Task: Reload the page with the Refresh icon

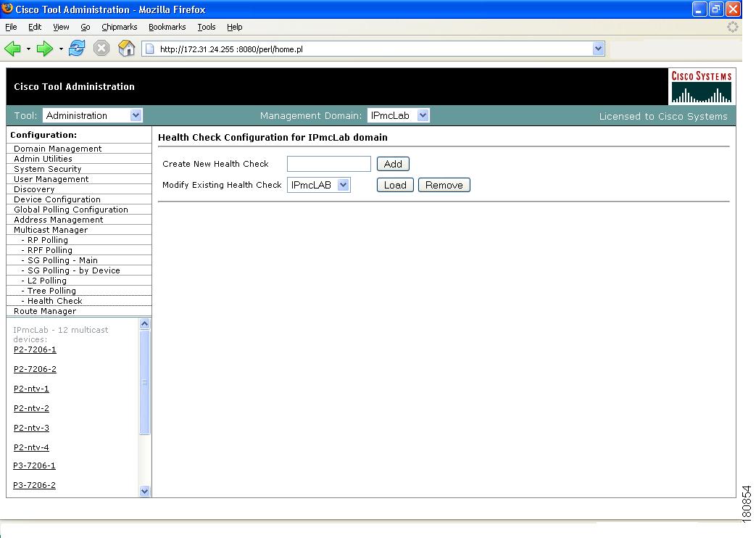Action: click(77, 49)
